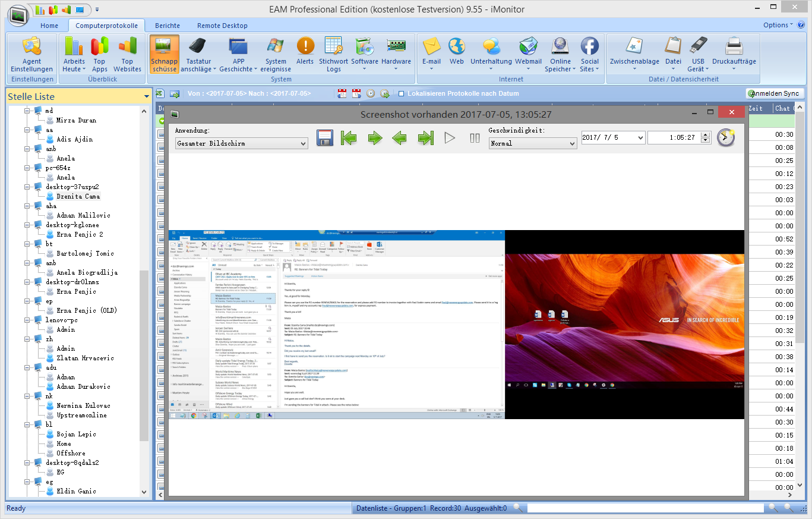Screen dimensions: 812x519
Task: Switch to the Berichte tab
Action: pos(168,26)
